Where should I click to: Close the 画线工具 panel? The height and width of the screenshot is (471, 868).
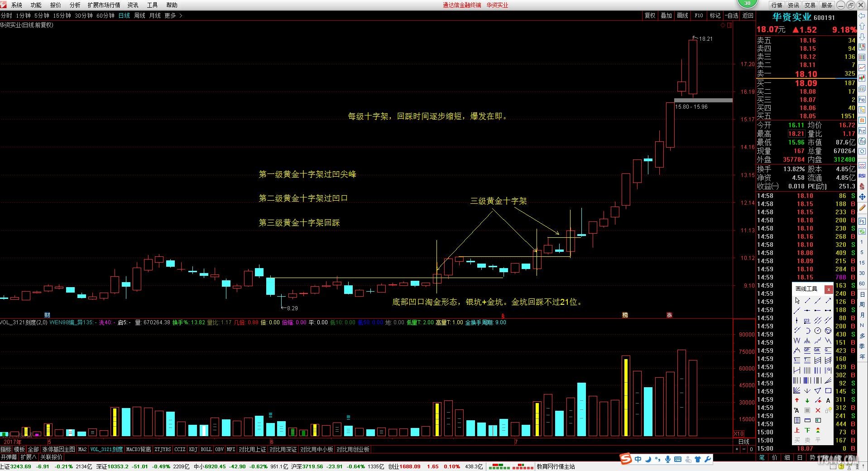tap(829, 288)
